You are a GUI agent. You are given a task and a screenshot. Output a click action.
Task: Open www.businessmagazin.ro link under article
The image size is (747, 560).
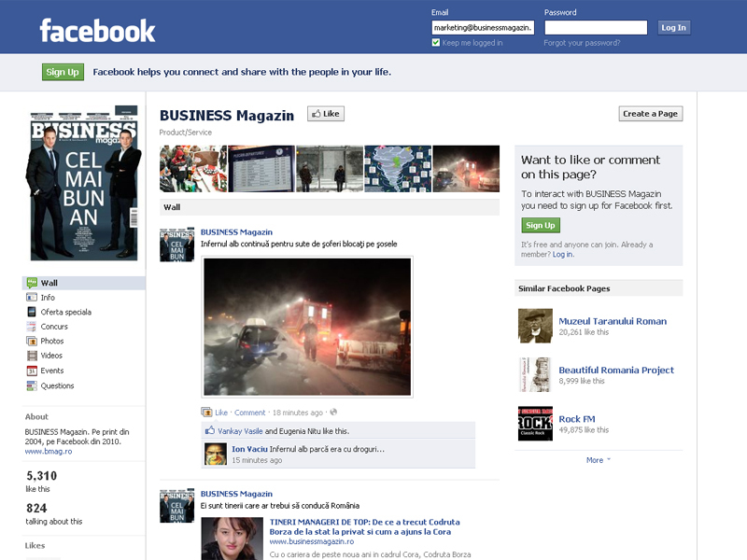tap(312, 541)
